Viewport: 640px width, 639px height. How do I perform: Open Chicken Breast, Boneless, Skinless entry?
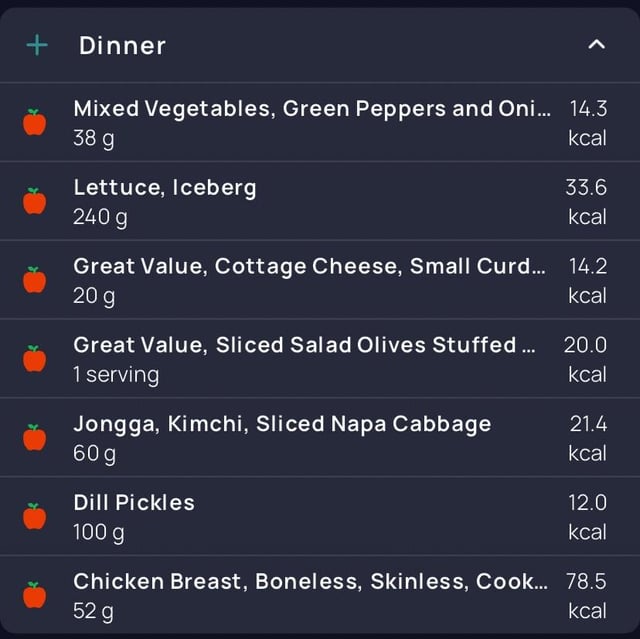tap(320, 595)
